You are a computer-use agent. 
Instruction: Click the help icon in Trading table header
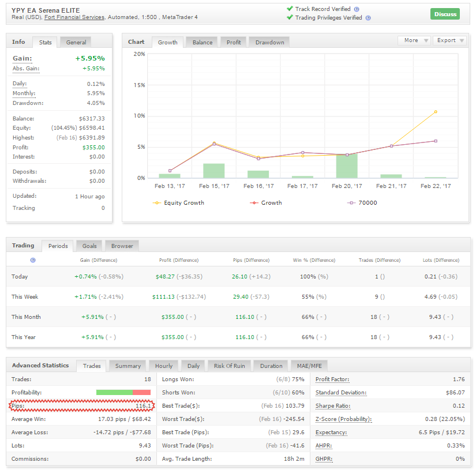pyautogui.click(x=33, y=260)
